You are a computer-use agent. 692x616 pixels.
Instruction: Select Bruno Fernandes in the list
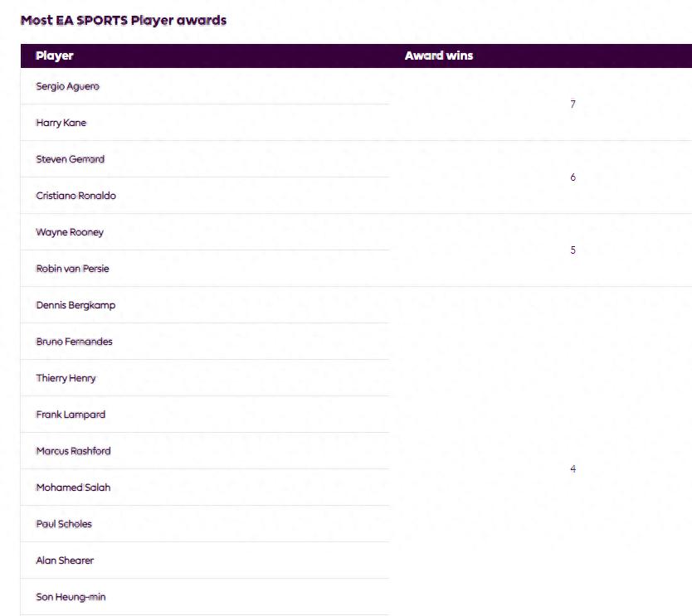[75, 342]
